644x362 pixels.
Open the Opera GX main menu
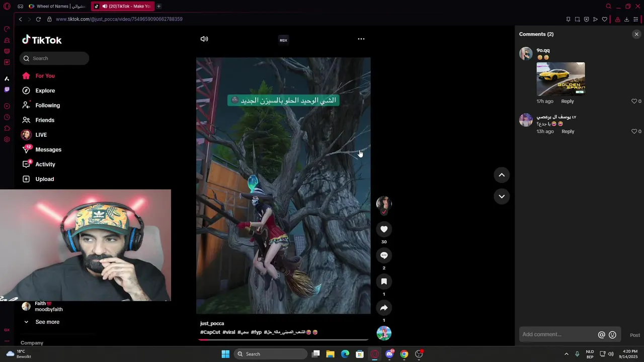(7, 6)
